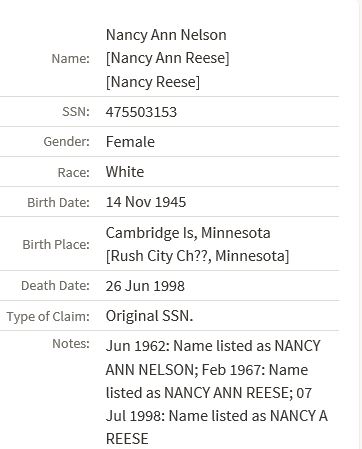This screenshot has height=449, width=362.
Task: Click the Birth Place label
Action: 56,244
